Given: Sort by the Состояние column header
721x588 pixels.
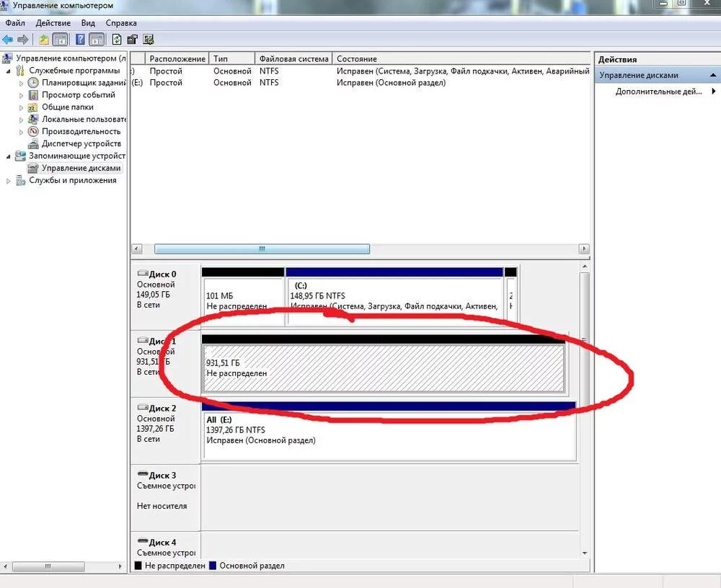Looking at the screenshot, I should 461,59.
